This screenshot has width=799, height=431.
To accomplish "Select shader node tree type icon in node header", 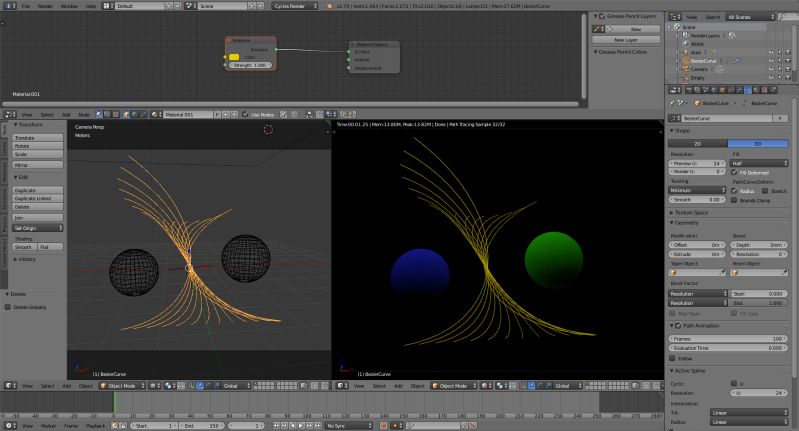I will pos(99,115).
